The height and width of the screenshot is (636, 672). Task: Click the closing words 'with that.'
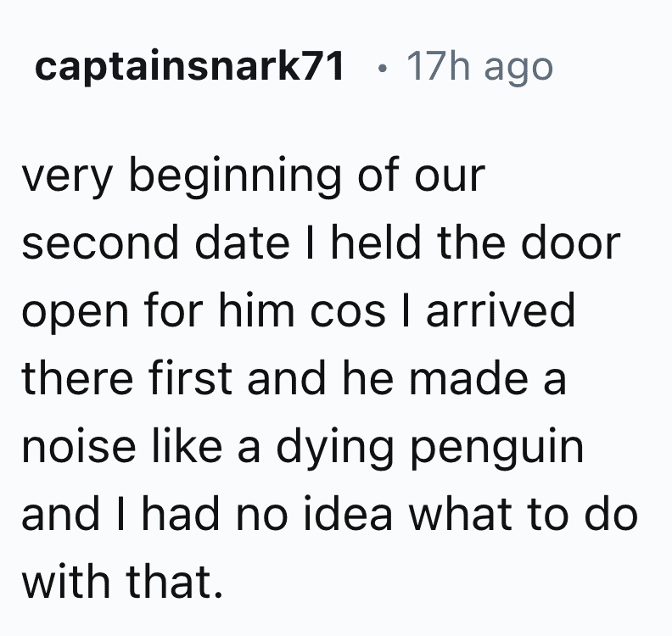coord(122,582)
